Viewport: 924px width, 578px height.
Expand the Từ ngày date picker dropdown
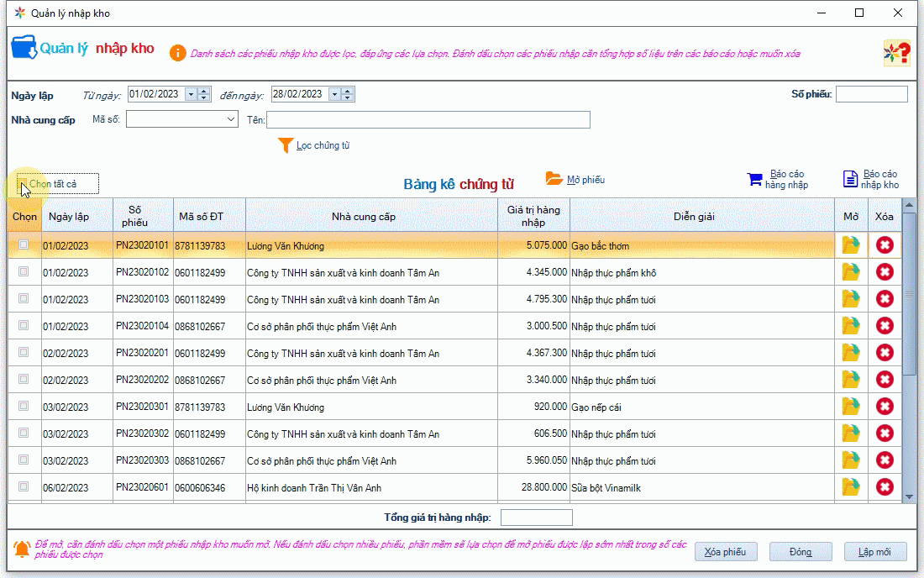click(191, 94)
